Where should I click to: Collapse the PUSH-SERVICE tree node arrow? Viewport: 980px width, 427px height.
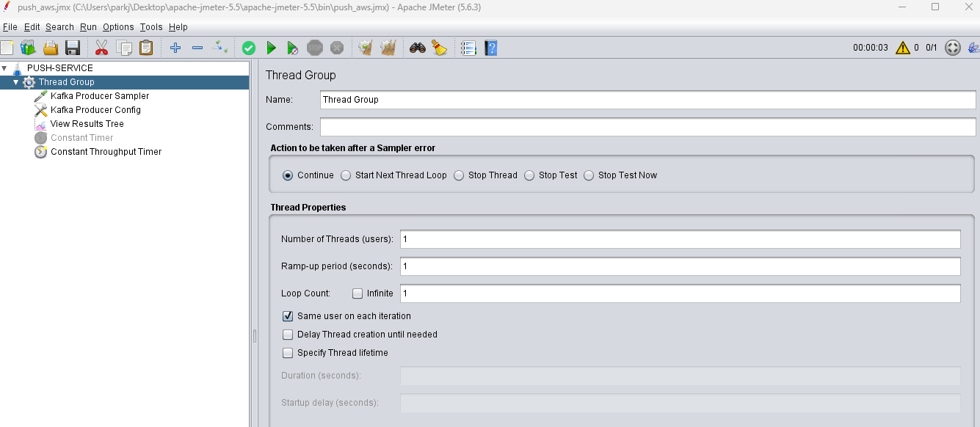[x=4, y=68]
